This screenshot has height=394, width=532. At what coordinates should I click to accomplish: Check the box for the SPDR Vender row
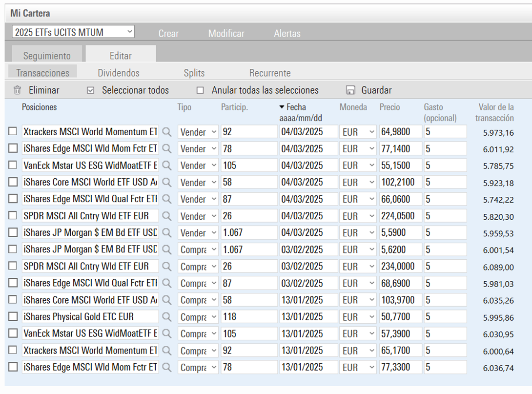click(13, 215)
